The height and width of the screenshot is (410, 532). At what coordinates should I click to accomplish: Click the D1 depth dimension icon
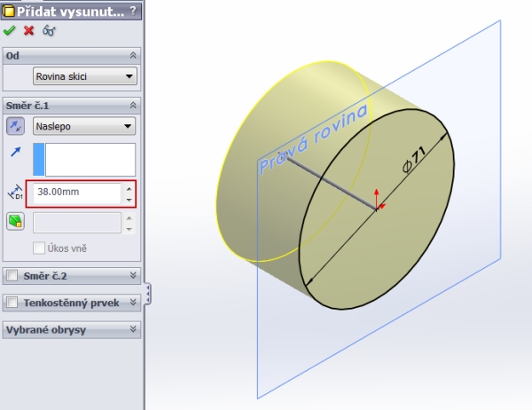pos(15,193)
